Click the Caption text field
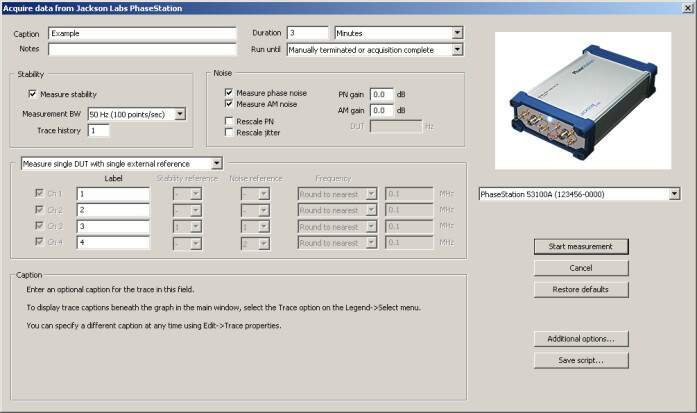 [140, 33]
